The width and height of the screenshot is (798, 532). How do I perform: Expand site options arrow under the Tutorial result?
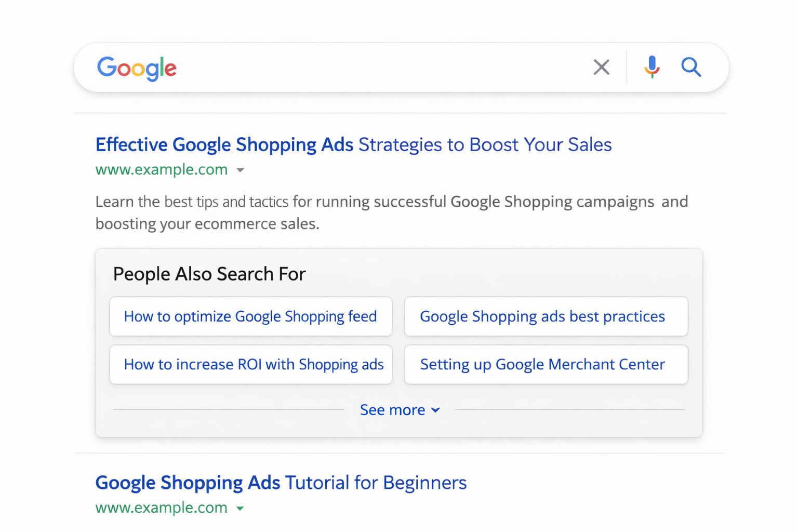[x=241, y=508]
